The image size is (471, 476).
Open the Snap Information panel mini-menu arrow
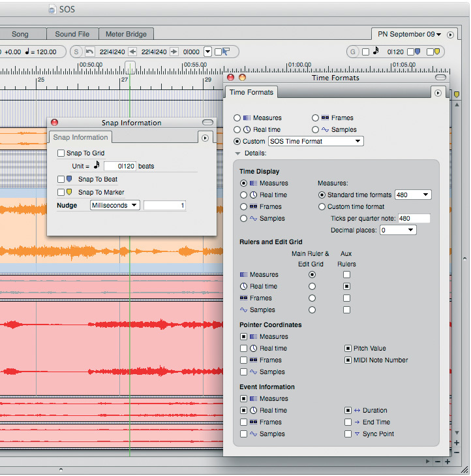click(205, 138)
